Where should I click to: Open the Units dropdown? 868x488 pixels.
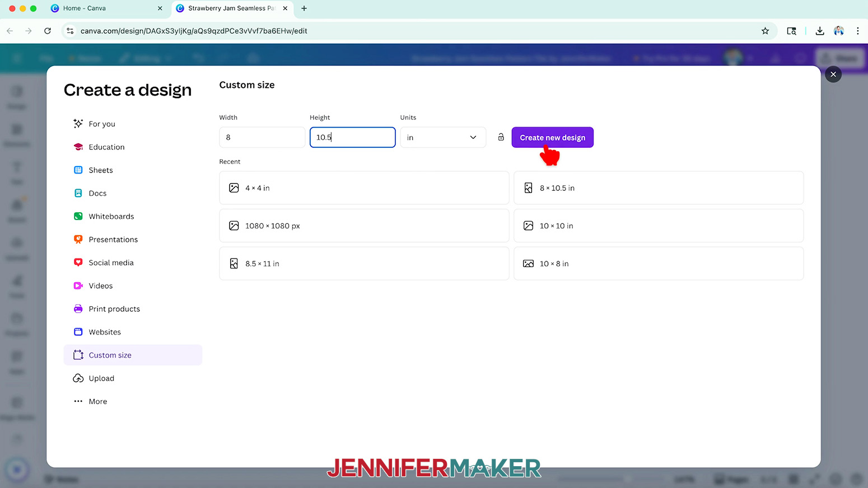pyautogui.click(x=443, y=137)
